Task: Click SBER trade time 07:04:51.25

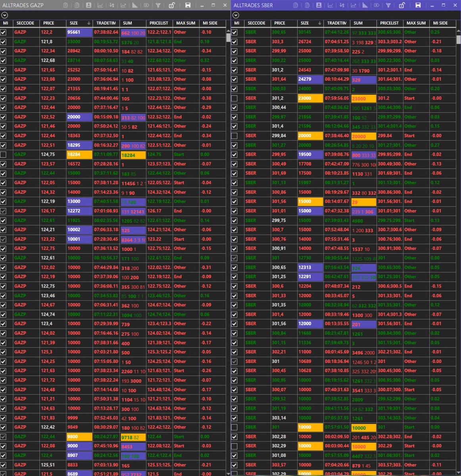Action: (x=337, y=42)
